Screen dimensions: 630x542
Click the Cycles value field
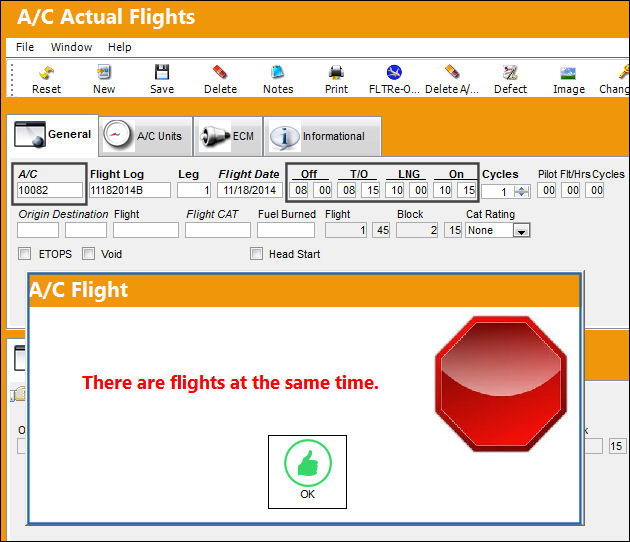click(x=497, y=192)
